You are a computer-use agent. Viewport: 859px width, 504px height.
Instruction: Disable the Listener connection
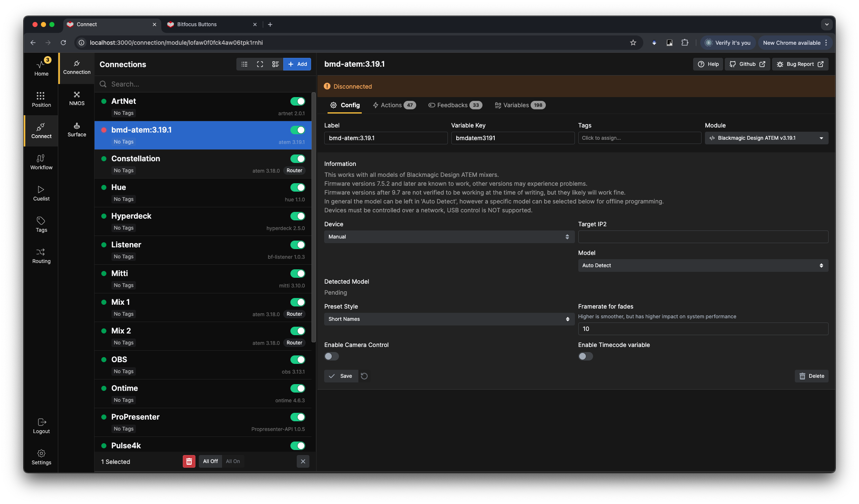pyautogui.click(x=298, y=245)
